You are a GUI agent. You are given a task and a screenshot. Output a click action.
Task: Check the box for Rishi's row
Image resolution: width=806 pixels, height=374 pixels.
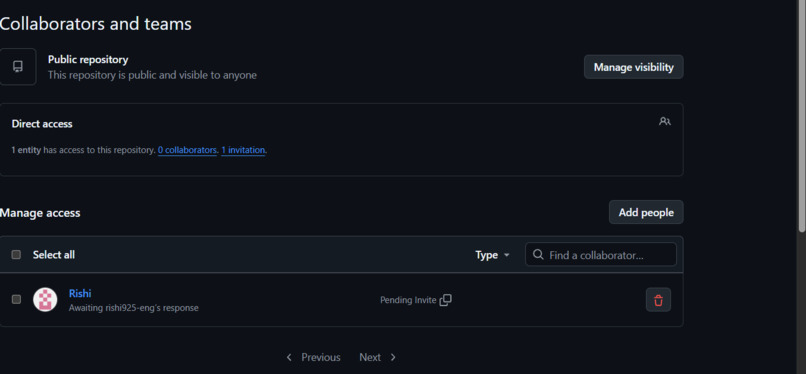point(16,299)
